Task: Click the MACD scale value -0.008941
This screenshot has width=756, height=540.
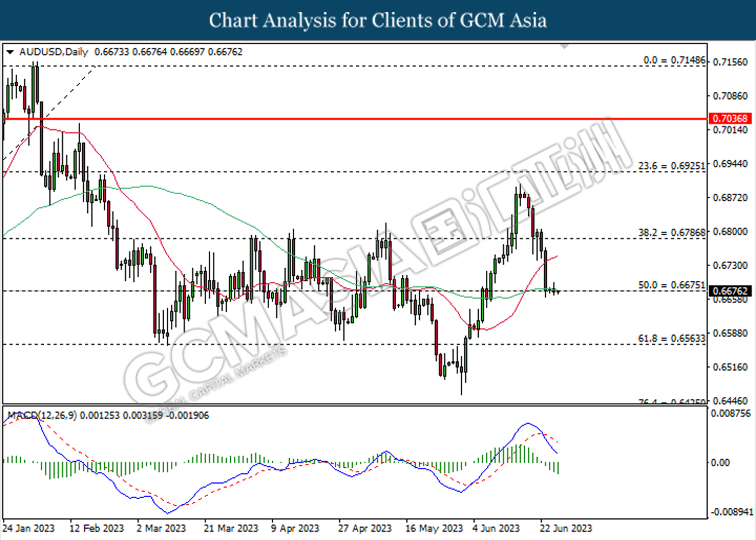Action: click(732, 512)
